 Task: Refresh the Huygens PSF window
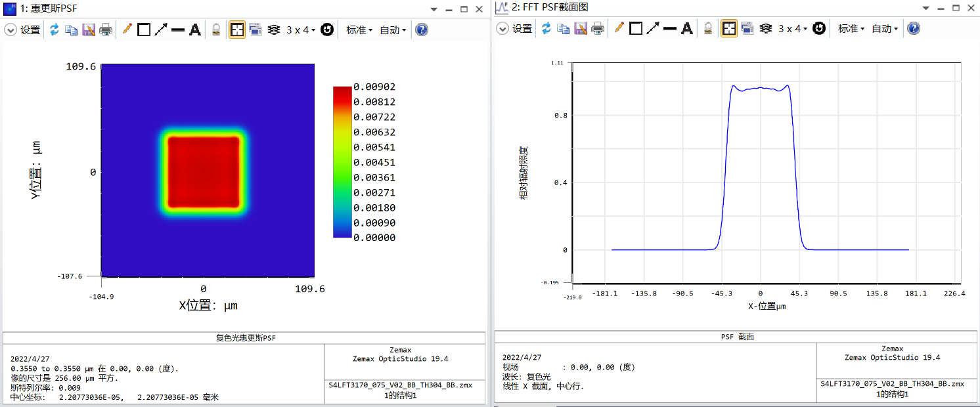tap(55, 30)
